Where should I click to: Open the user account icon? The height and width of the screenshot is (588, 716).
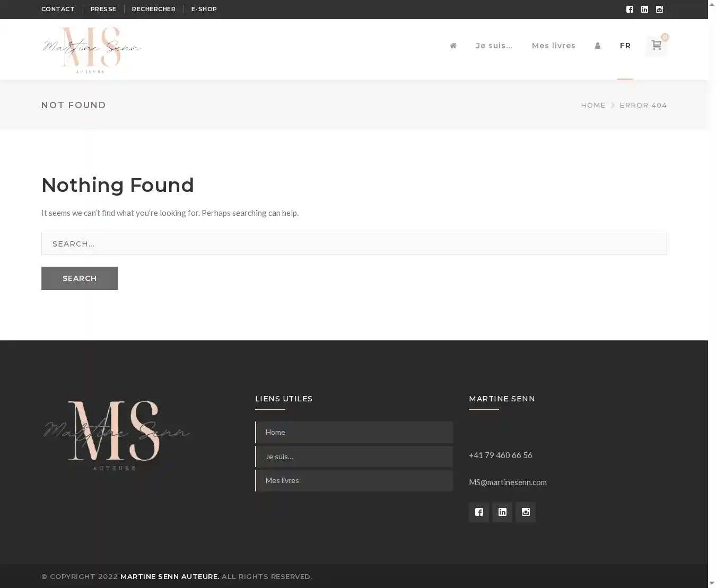(598, 46)
